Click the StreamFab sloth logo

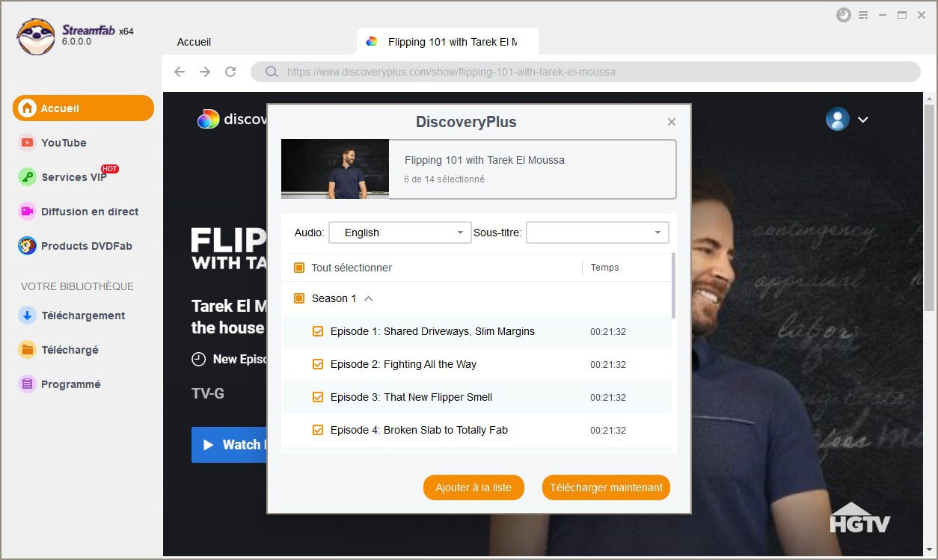(36, 37)
